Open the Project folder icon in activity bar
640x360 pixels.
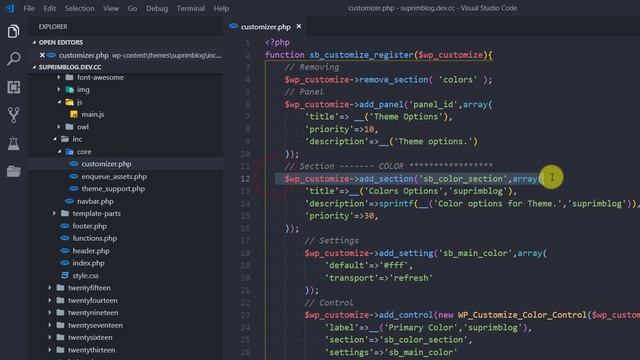click(13, 171)
